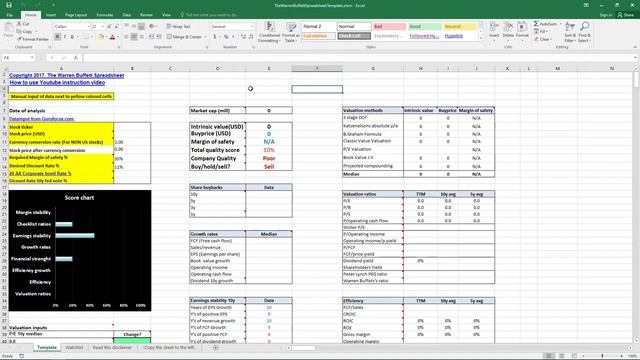
Task: Increase font size icon
Action: click(109, 27)
